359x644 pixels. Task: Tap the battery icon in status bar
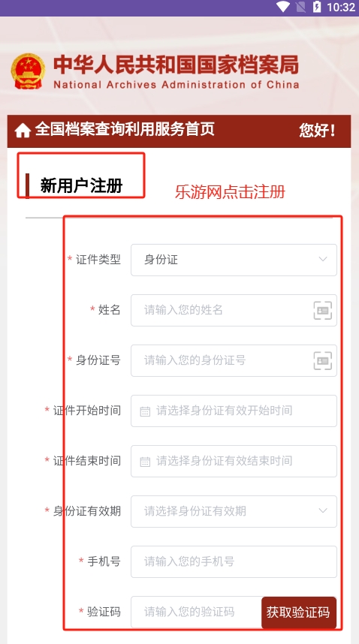pos(317,7)
